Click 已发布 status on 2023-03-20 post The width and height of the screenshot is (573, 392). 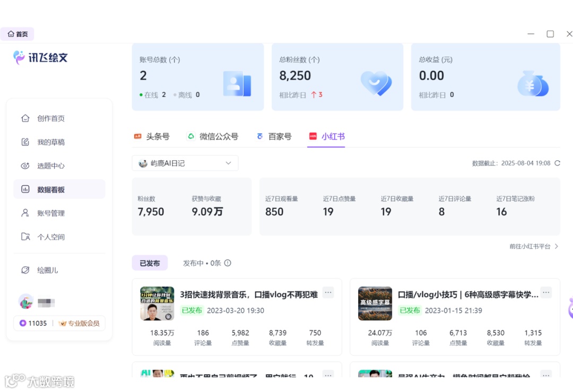192,310
